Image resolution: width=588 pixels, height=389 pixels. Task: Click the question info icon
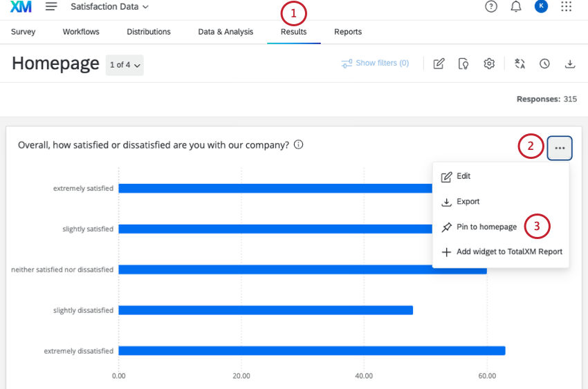click(299, 144)
